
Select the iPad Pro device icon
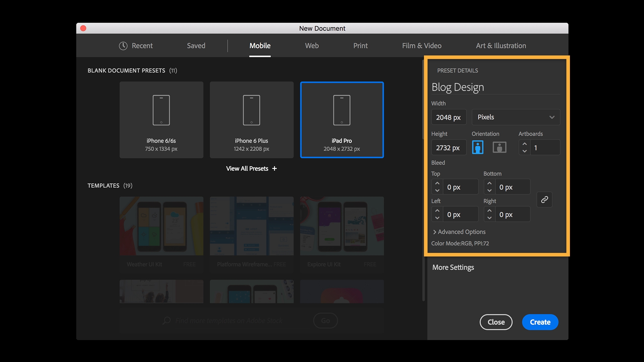[342, 110]
